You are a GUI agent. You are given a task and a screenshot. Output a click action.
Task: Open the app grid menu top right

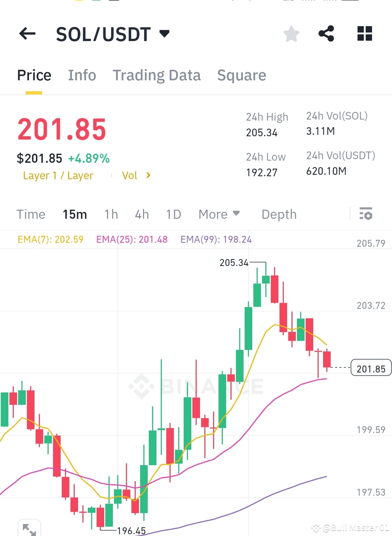(364, 33)
